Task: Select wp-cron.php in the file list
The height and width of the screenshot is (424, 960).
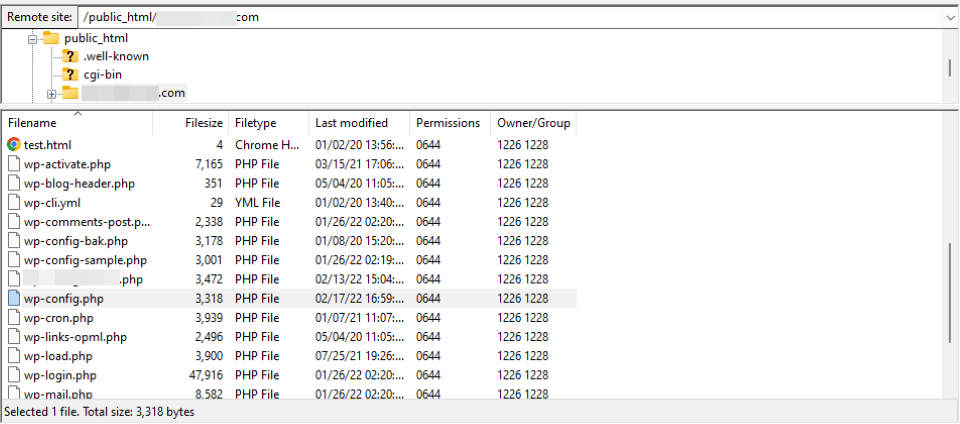Action: (59, 318)
